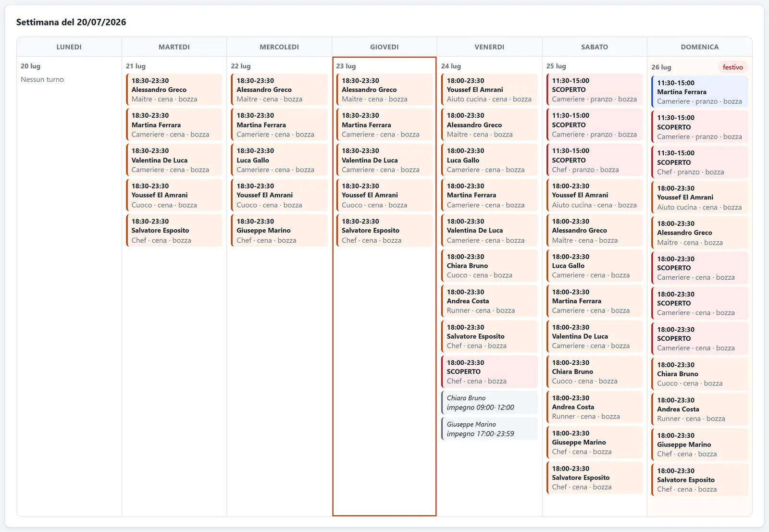Click 'Nessun turno' under 20 lug

42,80
